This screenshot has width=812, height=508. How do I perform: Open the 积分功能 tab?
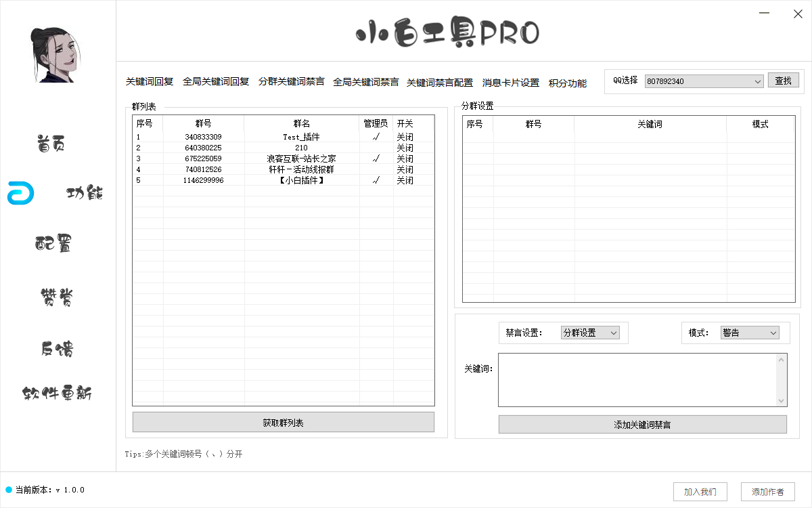pos(568,83)
